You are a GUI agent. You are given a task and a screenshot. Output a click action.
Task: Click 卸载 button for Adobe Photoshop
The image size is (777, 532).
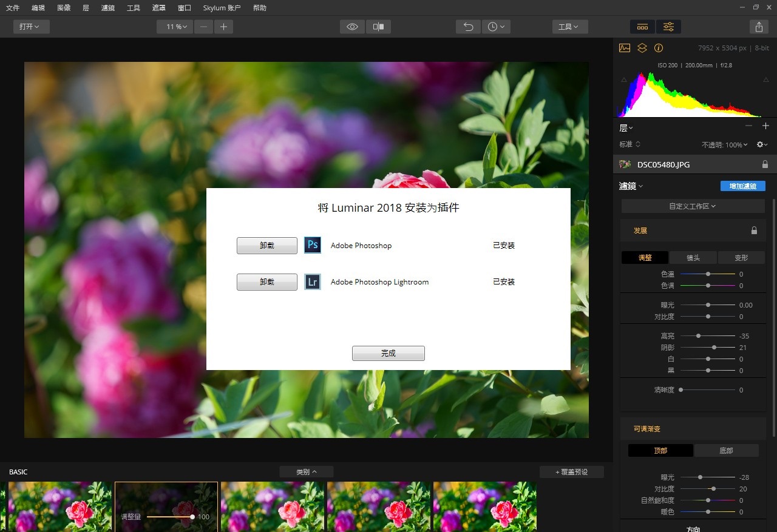click(267, 246)
